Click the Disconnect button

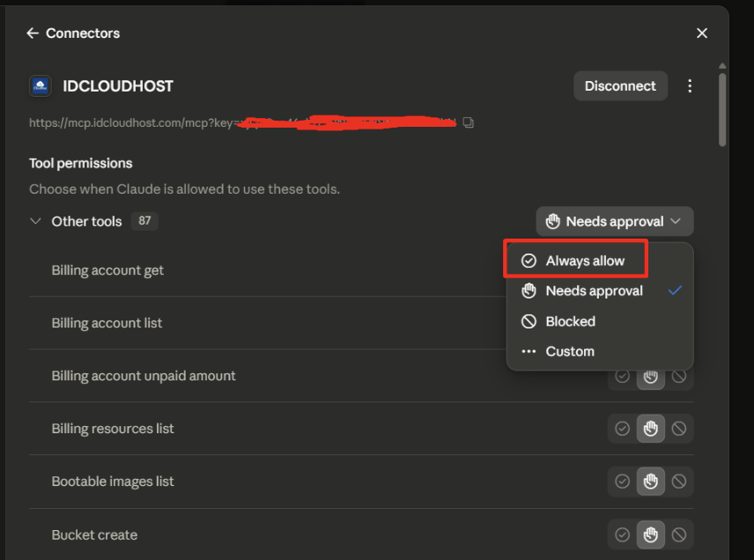pyautogui.click(x=620, y=86)
